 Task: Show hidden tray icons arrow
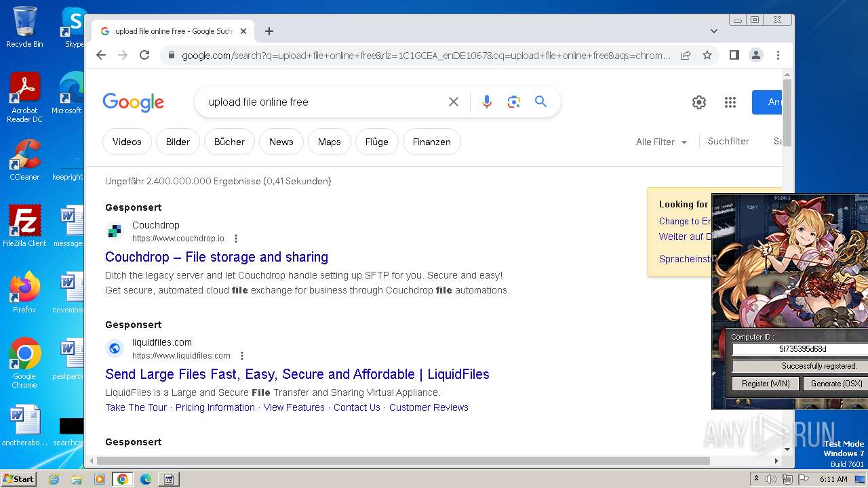tap(756, 479)
